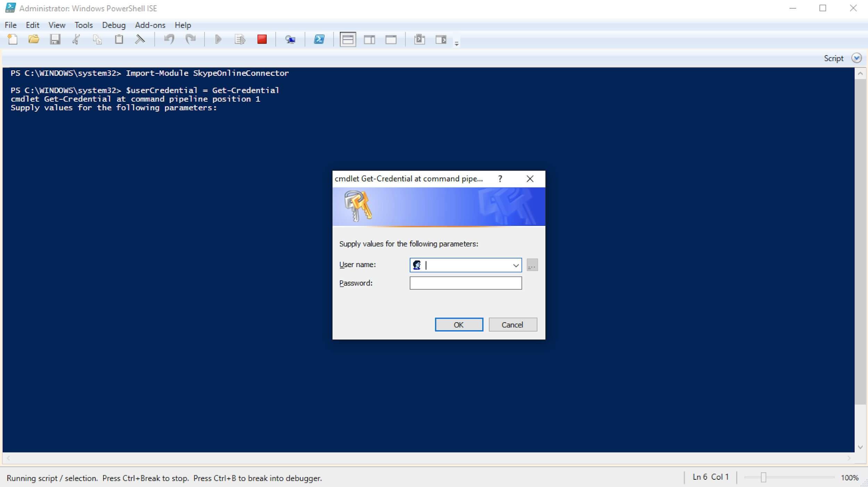Click inside the Password field
Screen dimensions: 868x487
[x=465, y=283]
